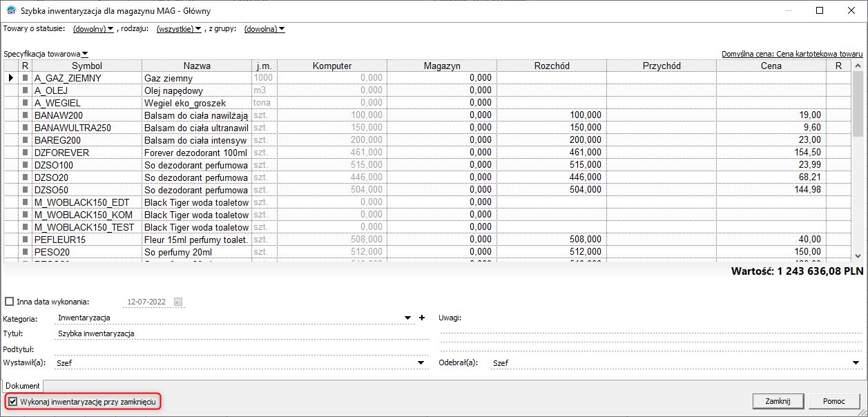Viewport: 868px width, 417px height.
Task: Click the Cena cell 154,50
Action: [771, 153]
